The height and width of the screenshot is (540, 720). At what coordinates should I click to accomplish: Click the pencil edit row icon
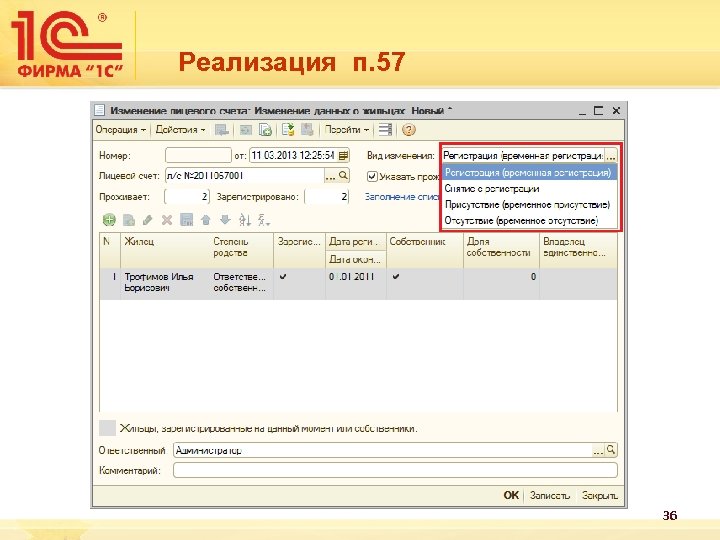[147, 220]
